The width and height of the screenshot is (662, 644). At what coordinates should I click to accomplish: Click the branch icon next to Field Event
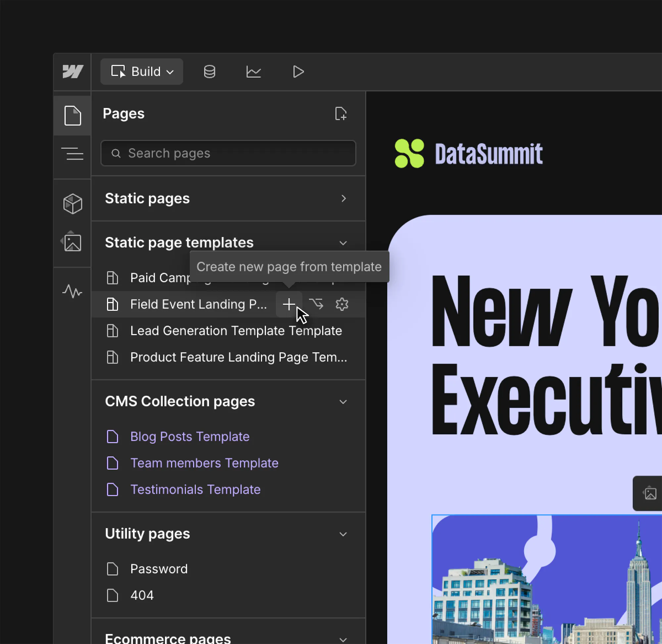click(x=316, y=304)
